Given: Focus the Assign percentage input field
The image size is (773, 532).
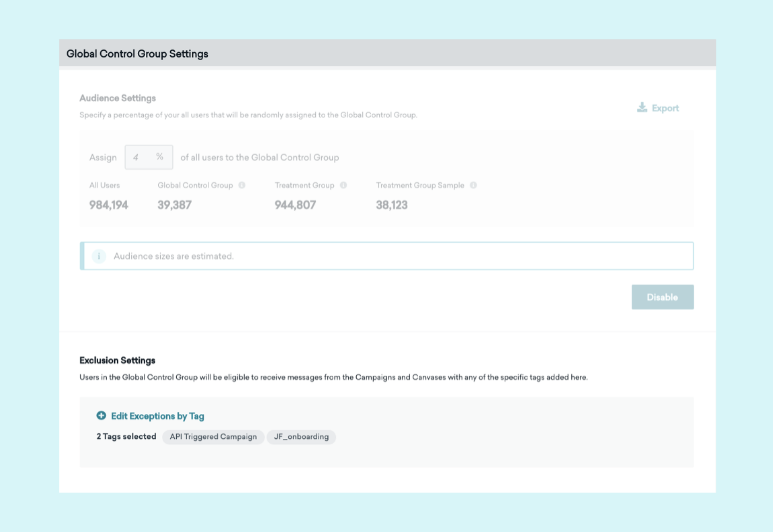Looking at the screenshot, I should [139, 157].
